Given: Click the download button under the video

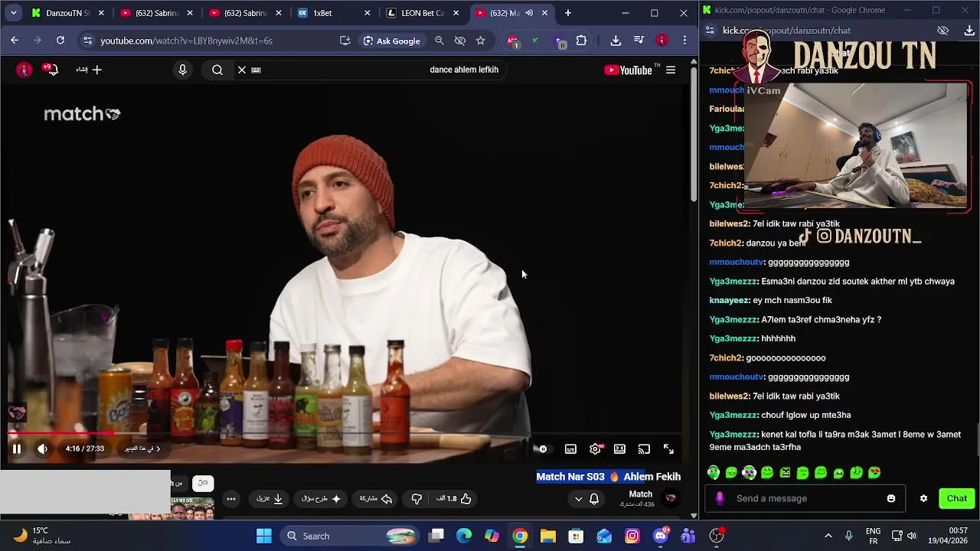Looking at the screenshot, I should pos(269,499).
